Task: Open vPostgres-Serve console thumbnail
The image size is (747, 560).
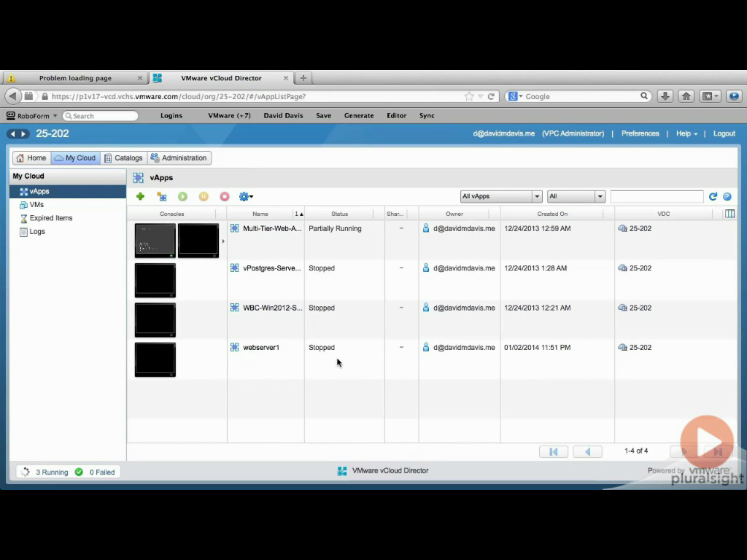Action: pos(155,280)
